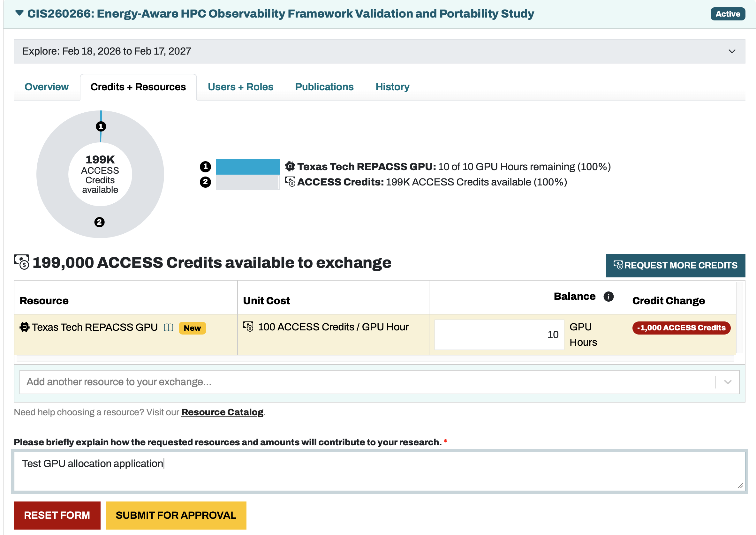This screenshot has height=535, width=756.
Task: Open the Users + Roles tab
Action: pyautogui.click(x=240, y=87)
